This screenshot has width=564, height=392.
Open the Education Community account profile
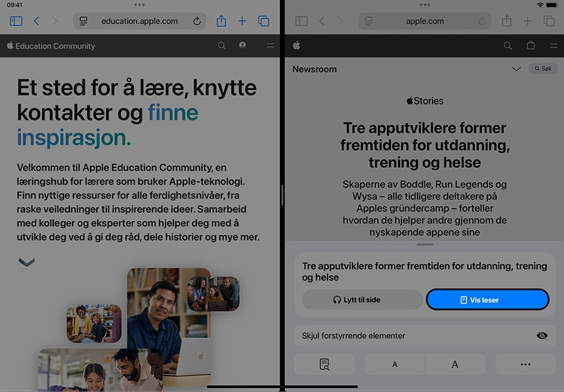243,45
